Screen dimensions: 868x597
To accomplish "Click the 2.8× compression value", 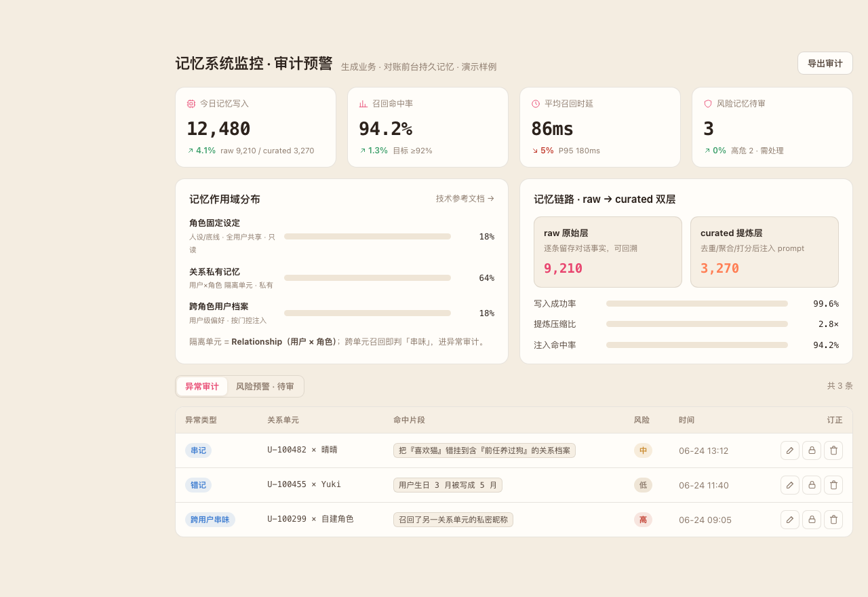I will (828, 324).
